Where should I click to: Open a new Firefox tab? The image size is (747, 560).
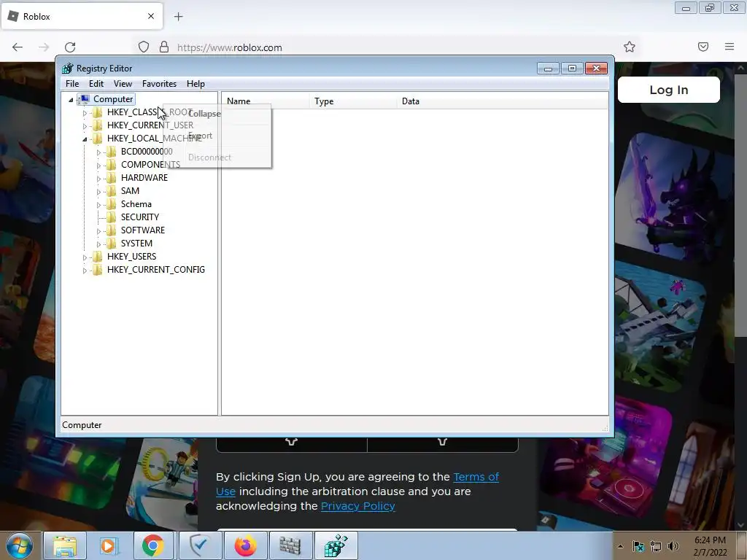[178, 17]
